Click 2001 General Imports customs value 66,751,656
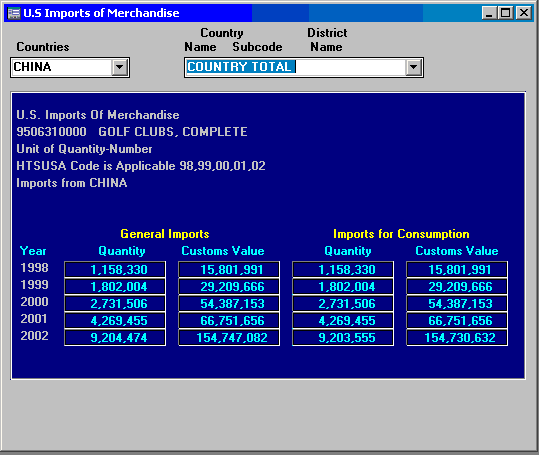This screenshot has width=539, height=455. click(x=229, y=320)
